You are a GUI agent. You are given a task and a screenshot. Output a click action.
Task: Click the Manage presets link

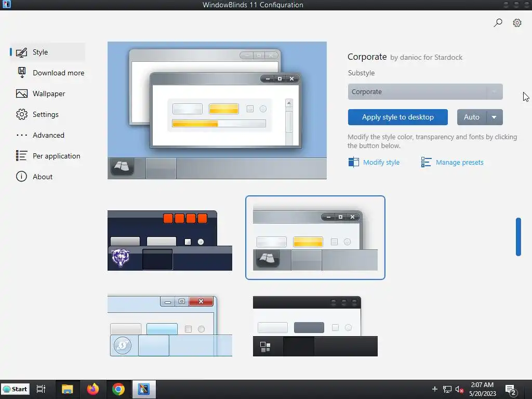(x=459, y=162)
